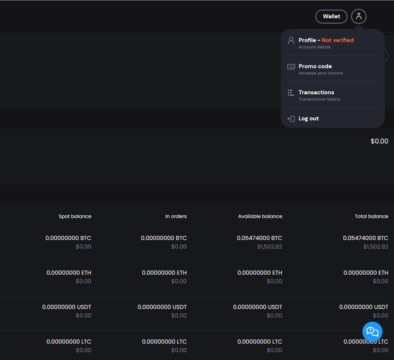This screenshot has width=394, height=360.
Task: Click Spot balance 0.00000000 ETH value
Action: tap(69, 273)
